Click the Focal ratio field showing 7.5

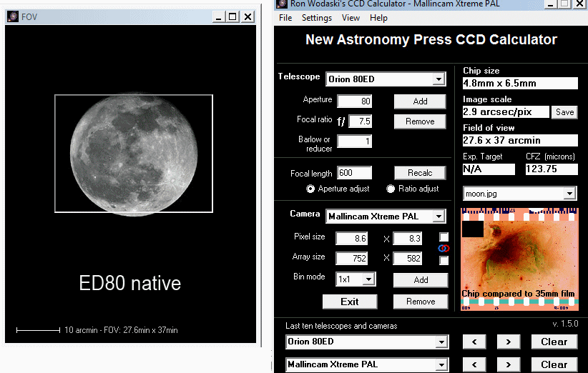[x=360, y=121]
